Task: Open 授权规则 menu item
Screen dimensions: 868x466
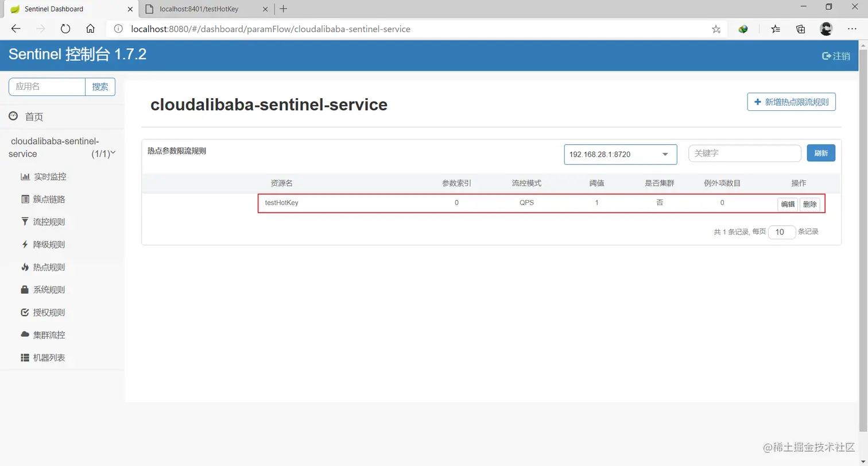Action: click(43, 313)
